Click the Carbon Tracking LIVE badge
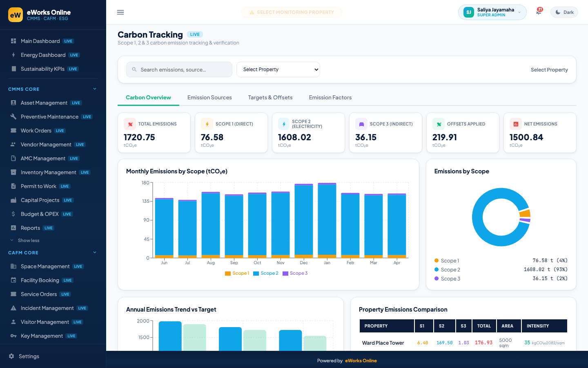 click(x=195, y=34)
